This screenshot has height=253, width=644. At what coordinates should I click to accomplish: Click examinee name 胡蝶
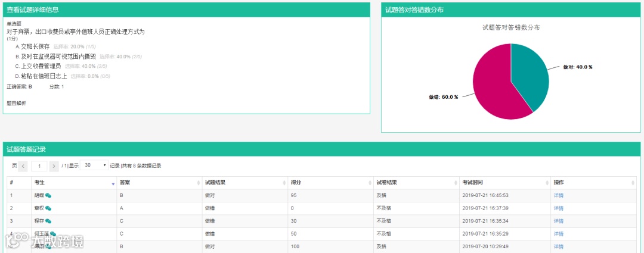pyautogui.click(x=39, y=196)
